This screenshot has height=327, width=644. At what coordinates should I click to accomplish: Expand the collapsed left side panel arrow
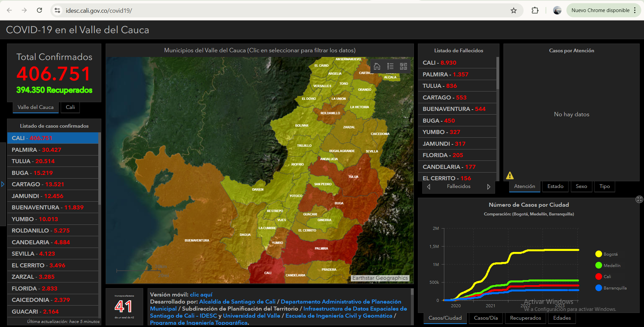click(3, 184)
